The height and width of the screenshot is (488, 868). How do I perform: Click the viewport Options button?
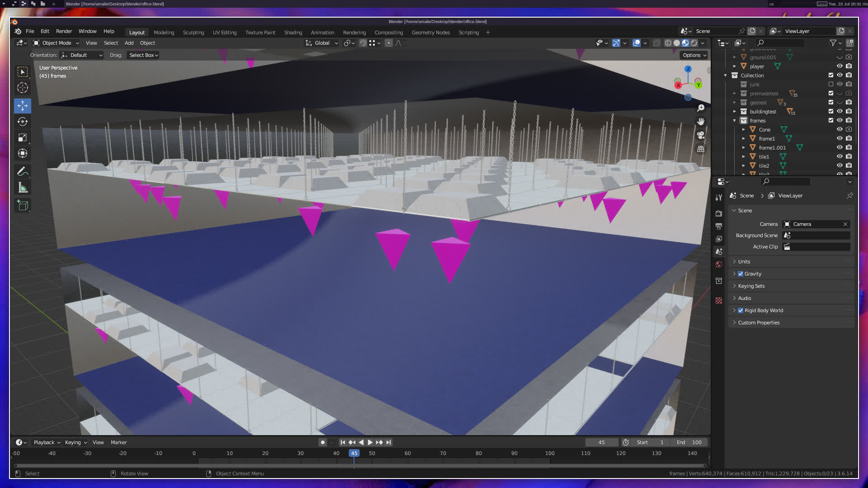694,55
